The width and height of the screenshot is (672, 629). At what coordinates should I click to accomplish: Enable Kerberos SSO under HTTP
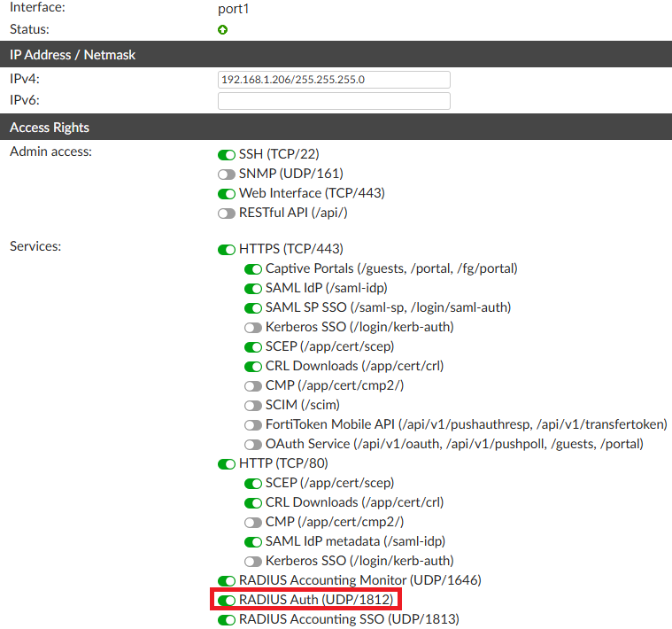click(253, 562)
